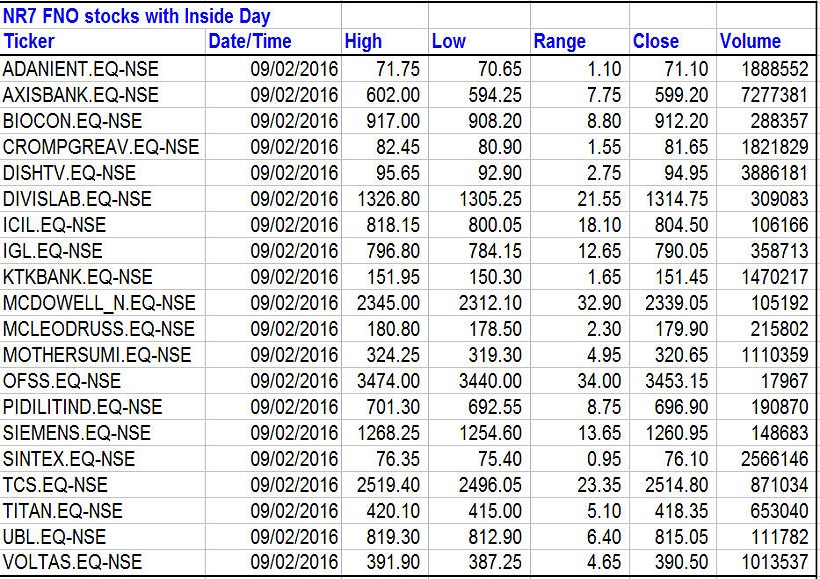The width and height of the screenshot is (820, 579).
Task: Select the Low column header cell
Action: pyautogui.click(x=449, y=42)
